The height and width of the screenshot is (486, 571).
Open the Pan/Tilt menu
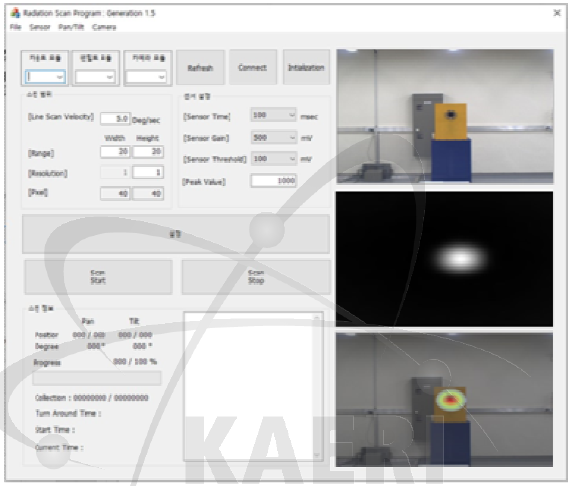pos(71,27)
